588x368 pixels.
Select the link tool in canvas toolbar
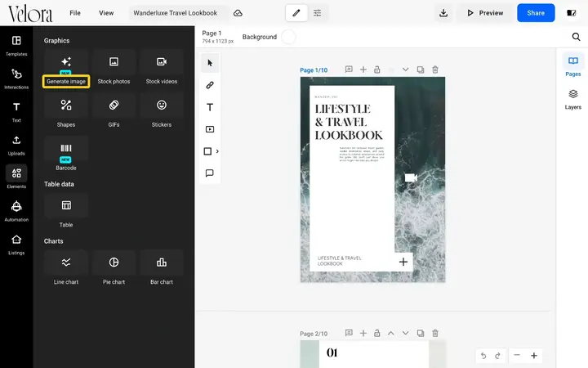210,85
